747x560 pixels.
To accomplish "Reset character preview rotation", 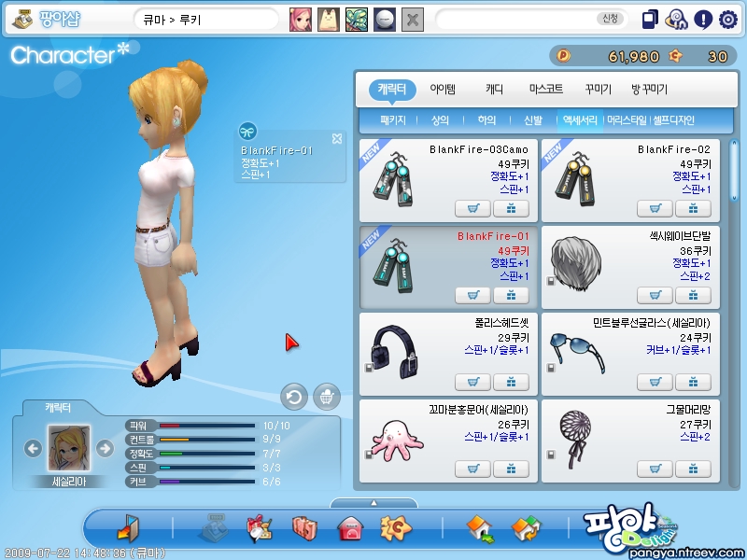I will 294,396.
